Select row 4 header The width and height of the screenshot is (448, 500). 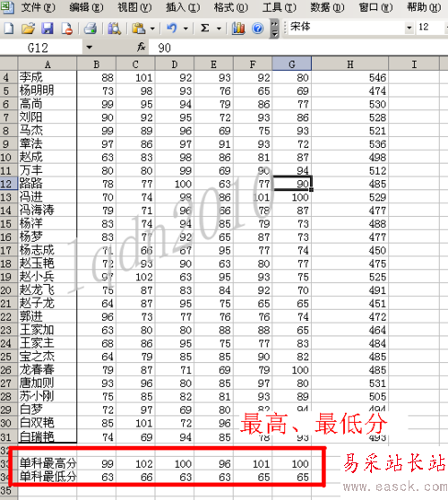[9, 77]
